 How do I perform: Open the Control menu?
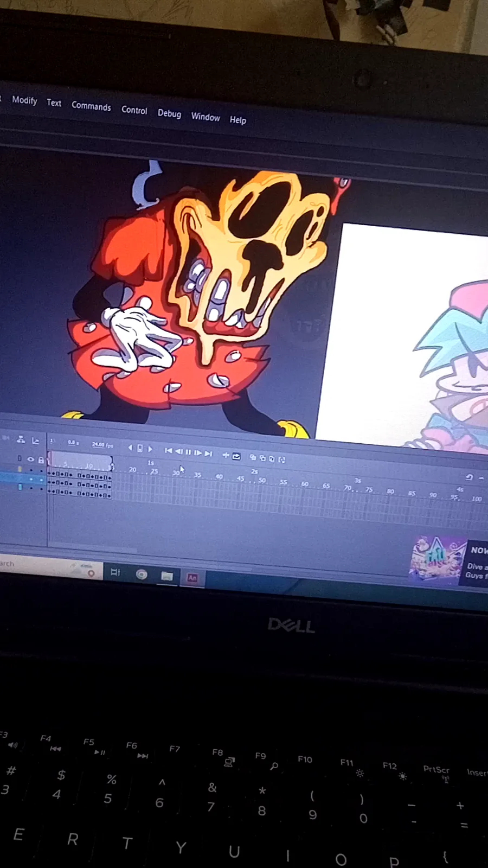(134, 110)
